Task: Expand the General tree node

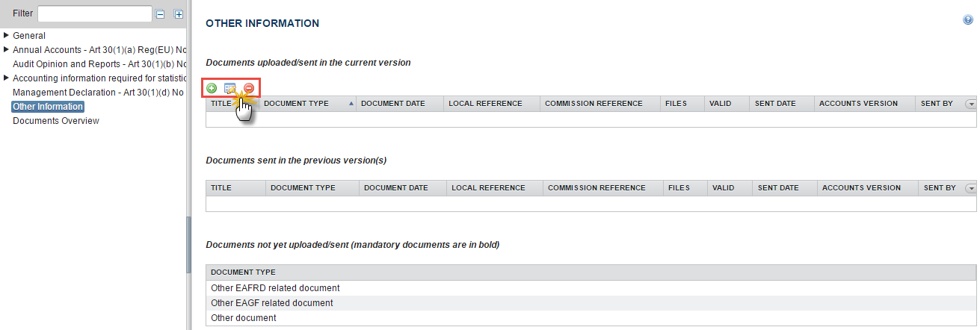Action: coord(7,35)
